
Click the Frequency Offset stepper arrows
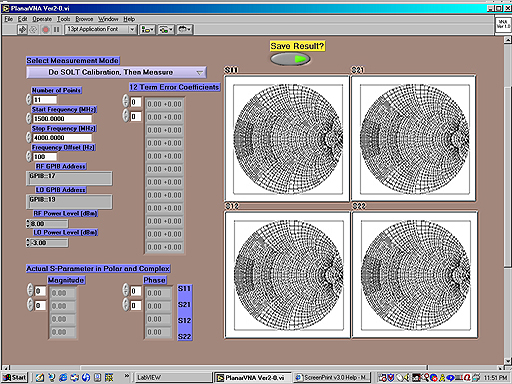(x=29, y=156)
